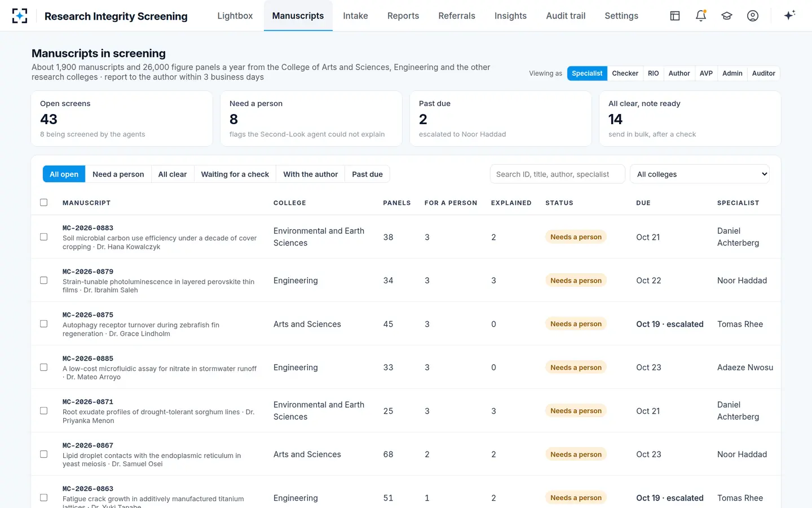The image size is (812, 508).
Task: Switch viewing role to Admin
Action: tap(732, 73)
